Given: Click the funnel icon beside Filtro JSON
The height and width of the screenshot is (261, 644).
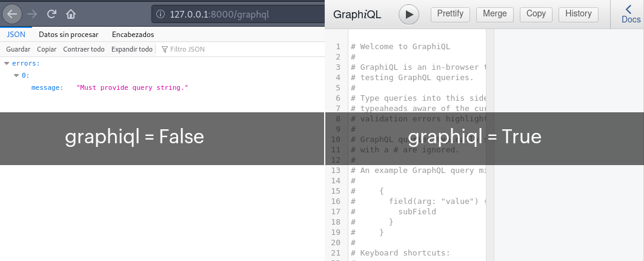Looking at the screenshot, I should point(165,49).
